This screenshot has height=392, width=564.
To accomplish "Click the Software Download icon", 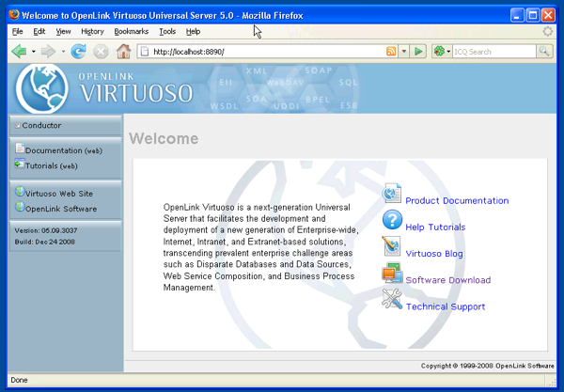I will [392, 274].
